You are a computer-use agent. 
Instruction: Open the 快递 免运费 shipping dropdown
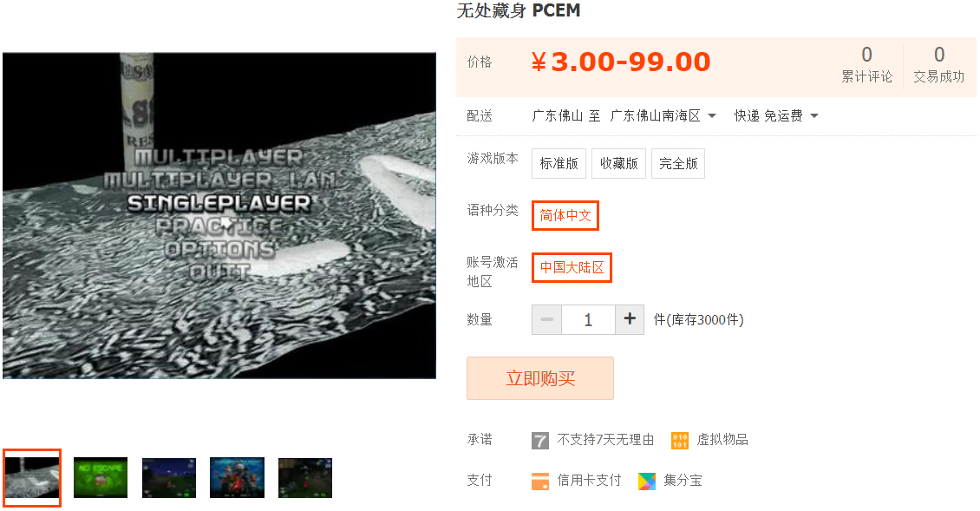[x=775, y=115]
